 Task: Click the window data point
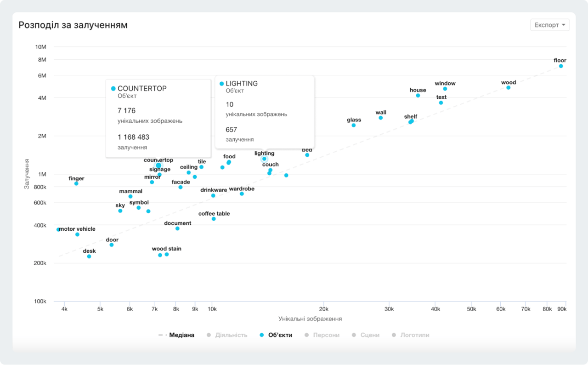[x=445, y=89]
